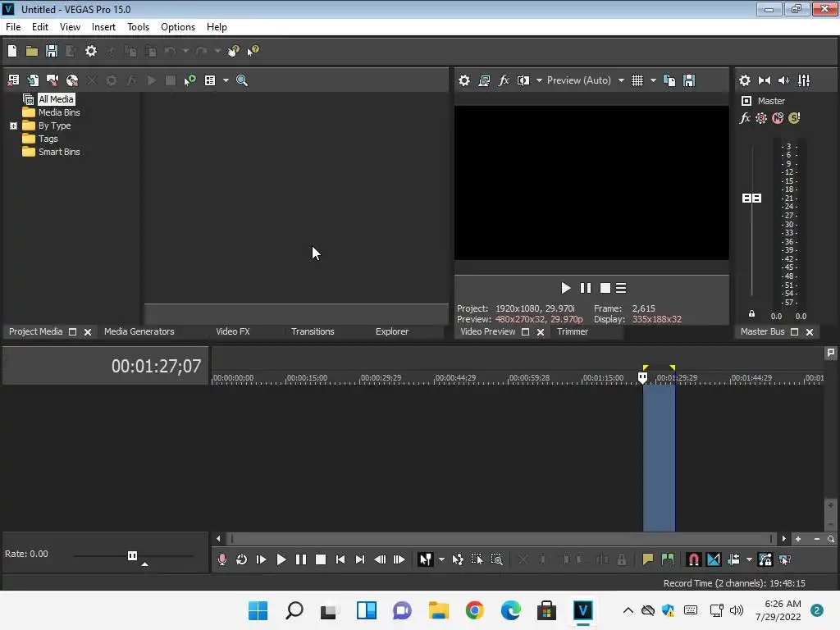This screenshot has height=630, width=840.
Task: Select the Media Bins folder
Action: (59, 112)
